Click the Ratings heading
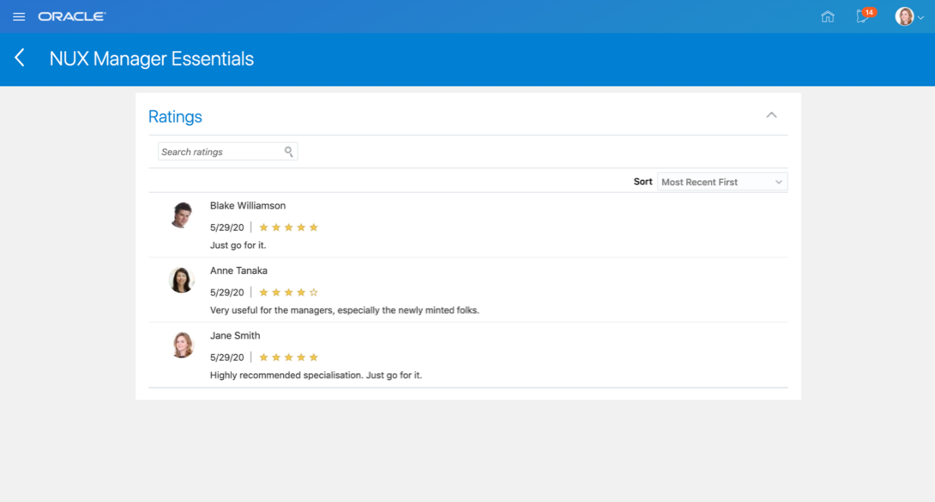The image size is (935, 502). click(x=175, y=116)
